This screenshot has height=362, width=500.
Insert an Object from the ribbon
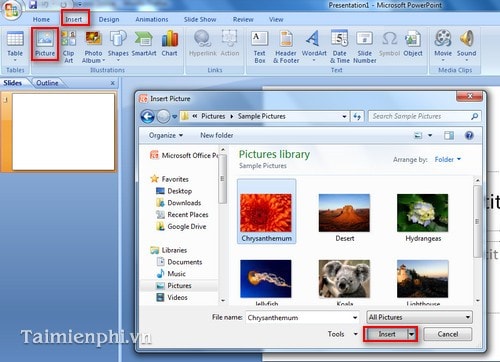click(x=413, y=43)
